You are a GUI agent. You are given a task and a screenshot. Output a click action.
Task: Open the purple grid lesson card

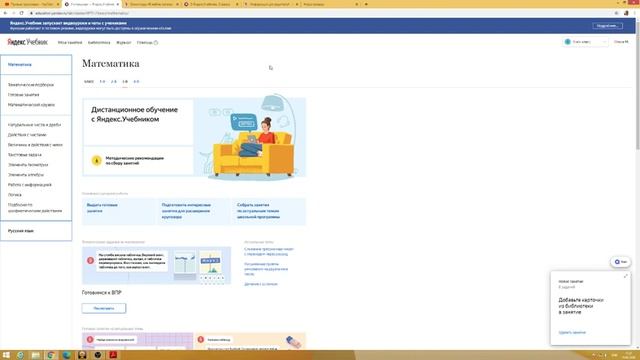[x=138, y=341]
